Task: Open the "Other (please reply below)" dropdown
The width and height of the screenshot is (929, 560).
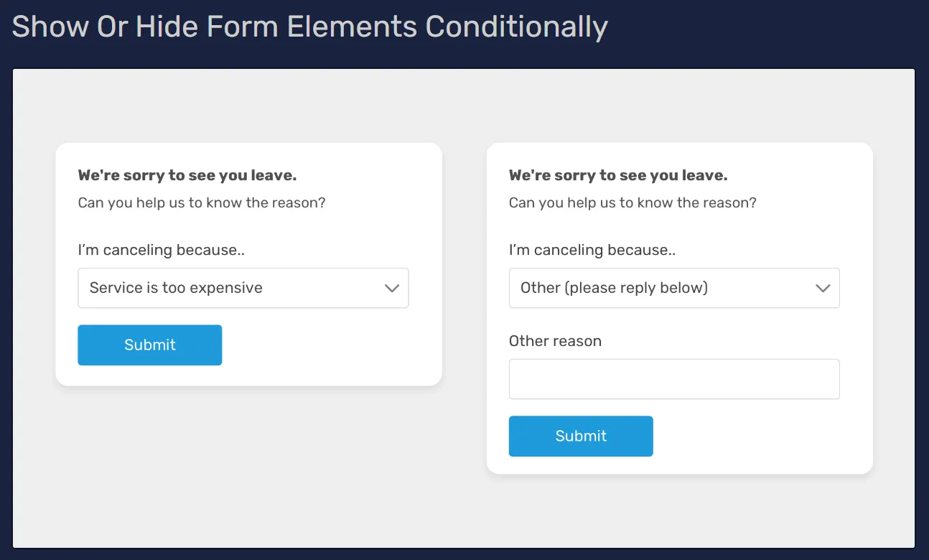Action: (660, 288)
